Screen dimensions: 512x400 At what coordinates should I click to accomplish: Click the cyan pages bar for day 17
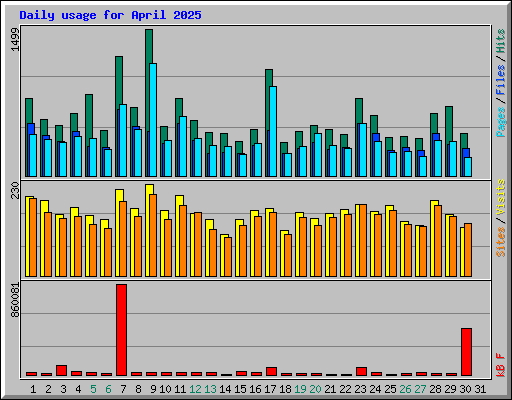click(273, 131)
